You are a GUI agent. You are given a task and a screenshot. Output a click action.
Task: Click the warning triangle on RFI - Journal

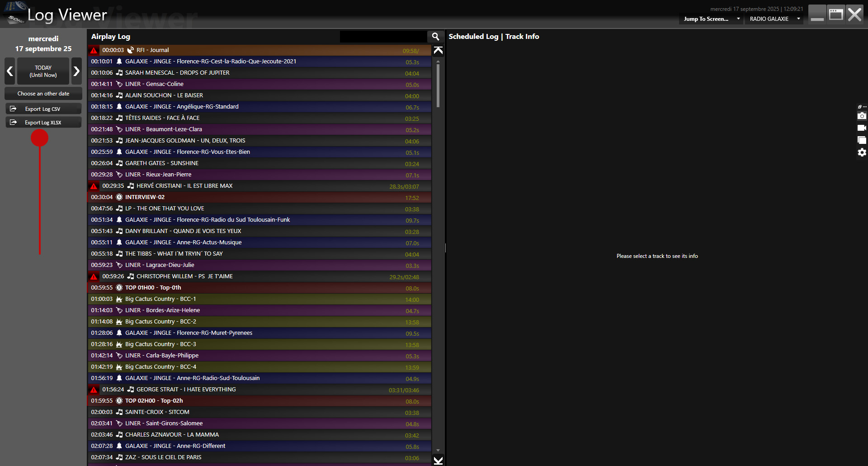94,50
